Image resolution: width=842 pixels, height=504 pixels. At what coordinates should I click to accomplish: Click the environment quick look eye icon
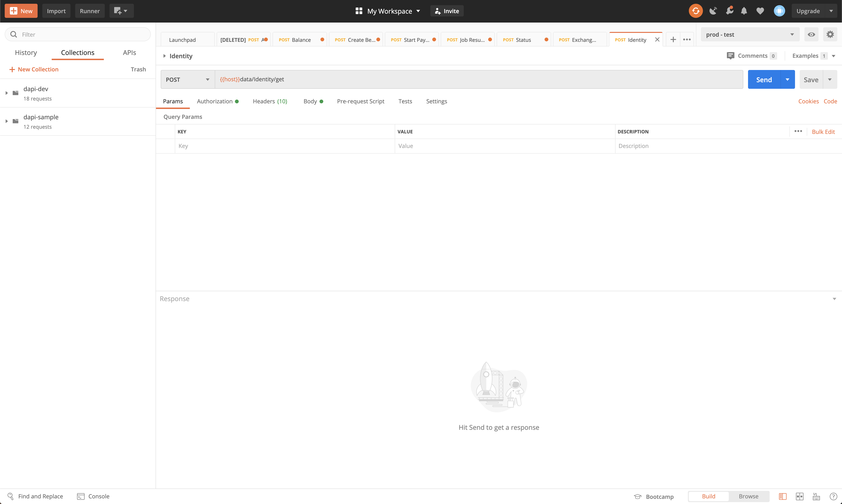[x=811, y=34]
